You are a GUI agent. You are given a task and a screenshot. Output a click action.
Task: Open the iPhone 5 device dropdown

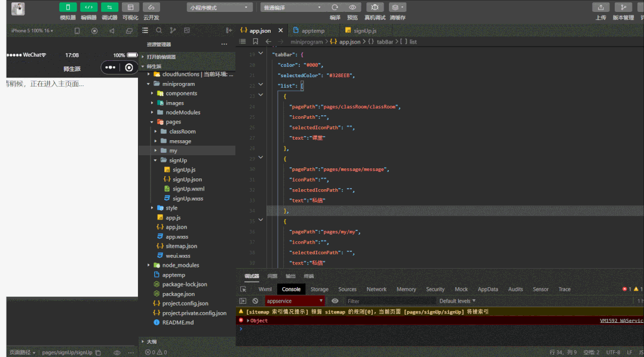tap(32, 31)
